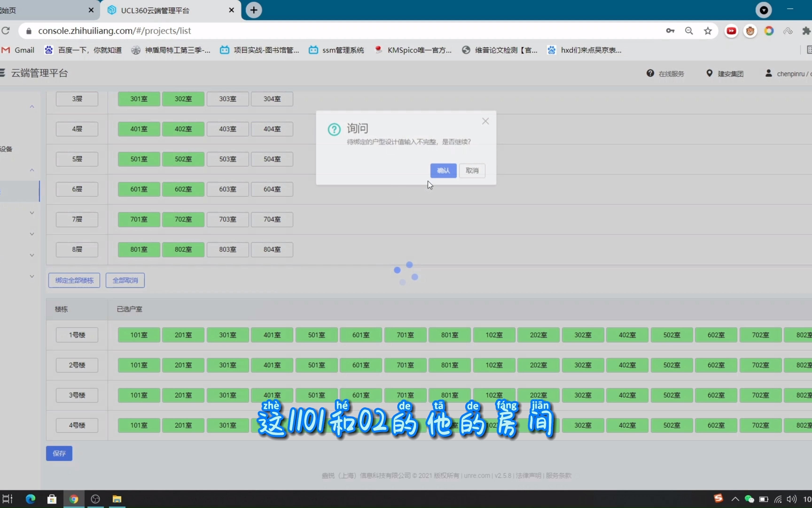
Task: Expand the first collapsed sidebar chevron below selected item
Action: [x=32, y=213]
